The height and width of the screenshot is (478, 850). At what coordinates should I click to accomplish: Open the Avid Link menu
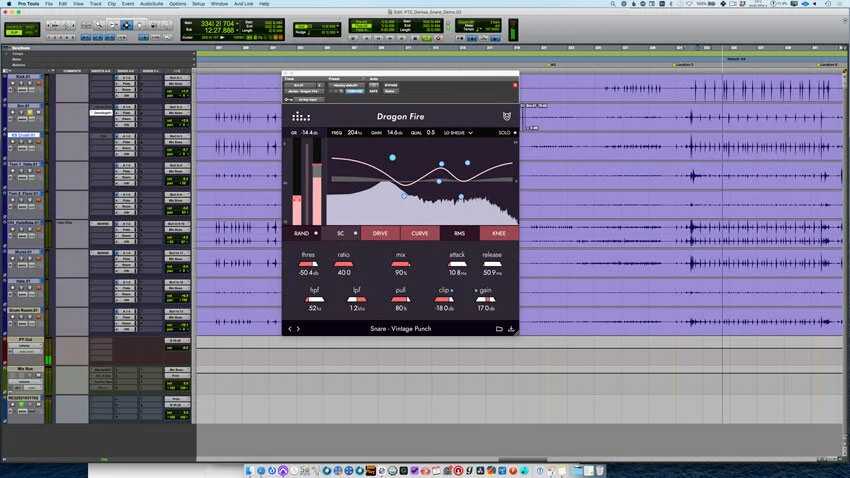[243, 4]
